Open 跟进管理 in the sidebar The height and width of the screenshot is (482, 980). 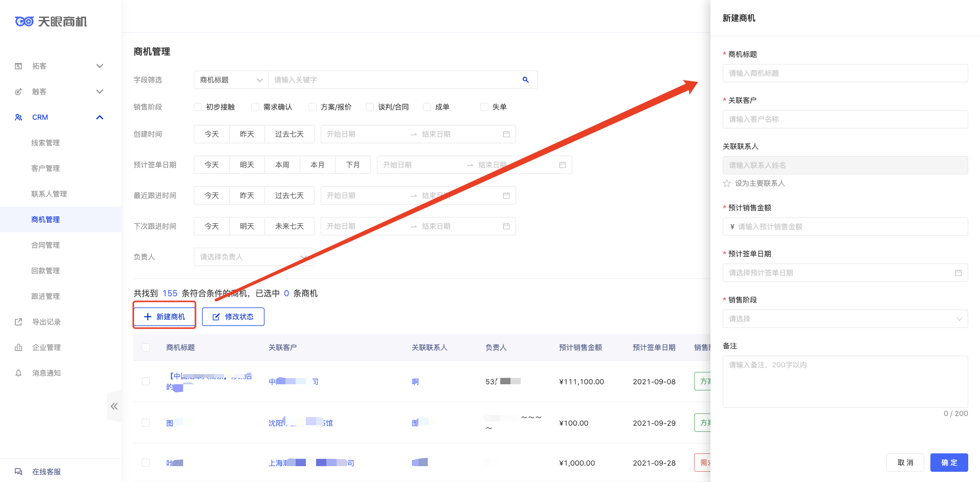[x=46, y=296]
